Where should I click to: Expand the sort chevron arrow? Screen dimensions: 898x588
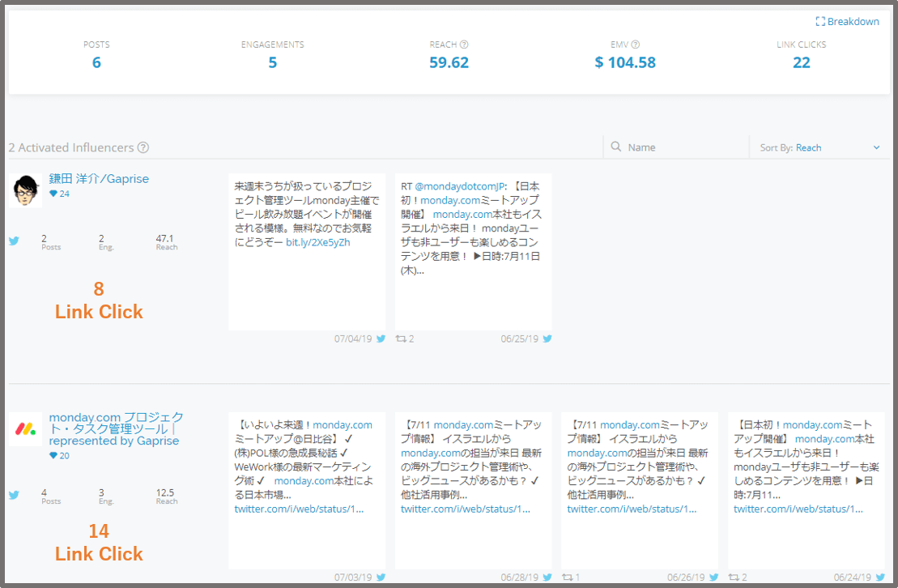pyautogui.click(x=876, y=147)
